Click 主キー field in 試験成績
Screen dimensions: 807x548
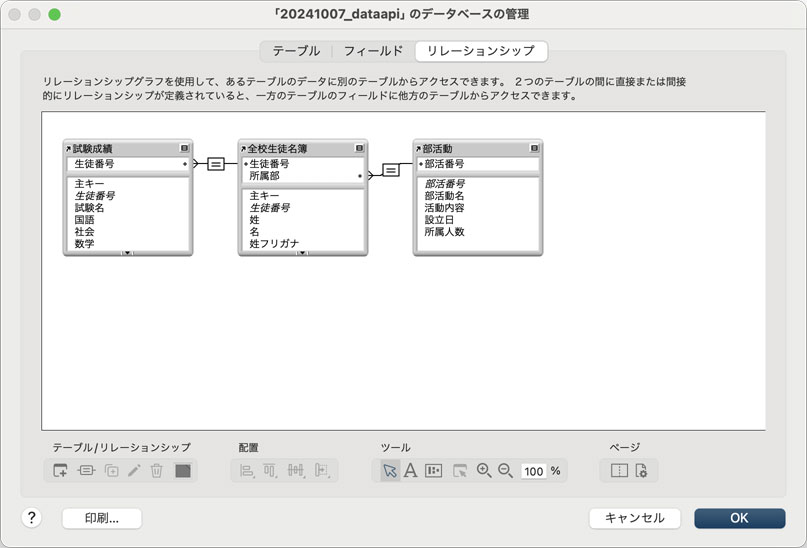(90, 184)
